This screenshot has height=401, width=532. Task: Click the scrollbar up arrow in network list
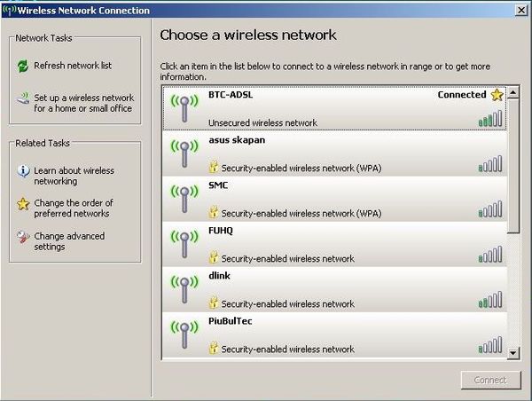(x=513, y=92)
